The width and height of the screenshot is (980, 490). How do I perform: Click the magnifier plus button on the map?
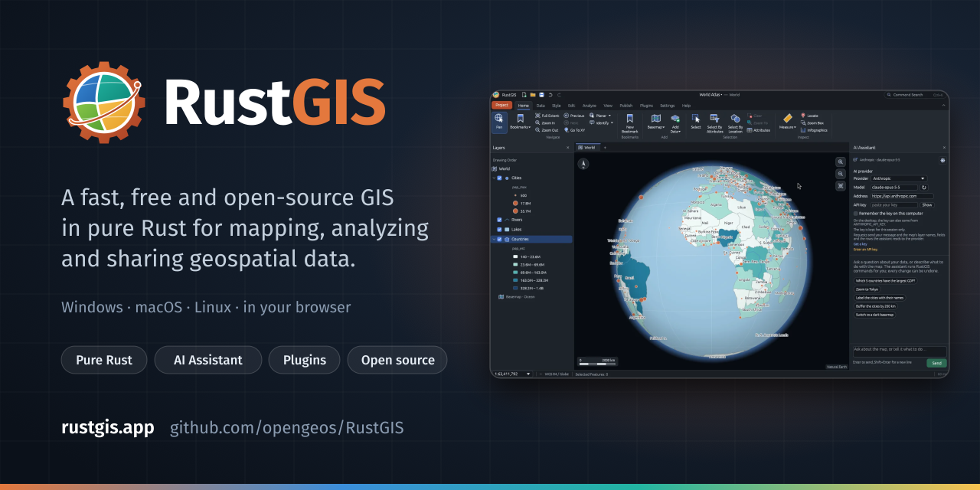(841, 162)
